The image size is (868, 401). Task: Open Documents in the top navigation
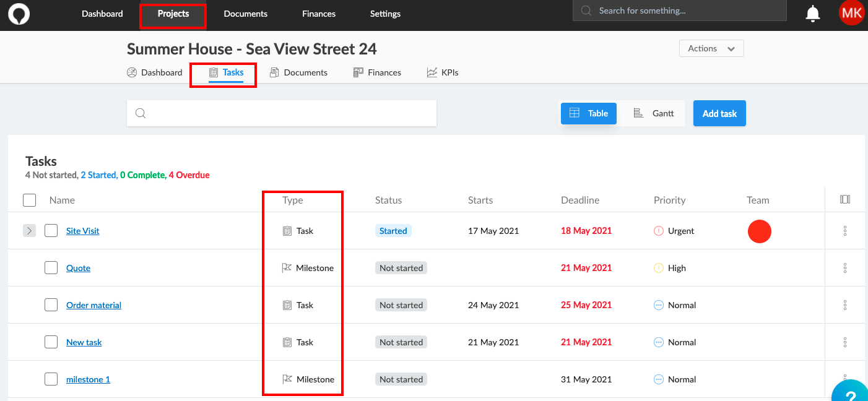[246, 14]
